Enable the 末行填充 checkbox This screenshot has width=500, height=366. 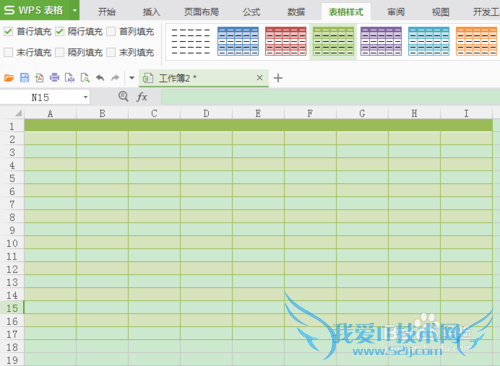pyautogui.click(x=8, y=52)
